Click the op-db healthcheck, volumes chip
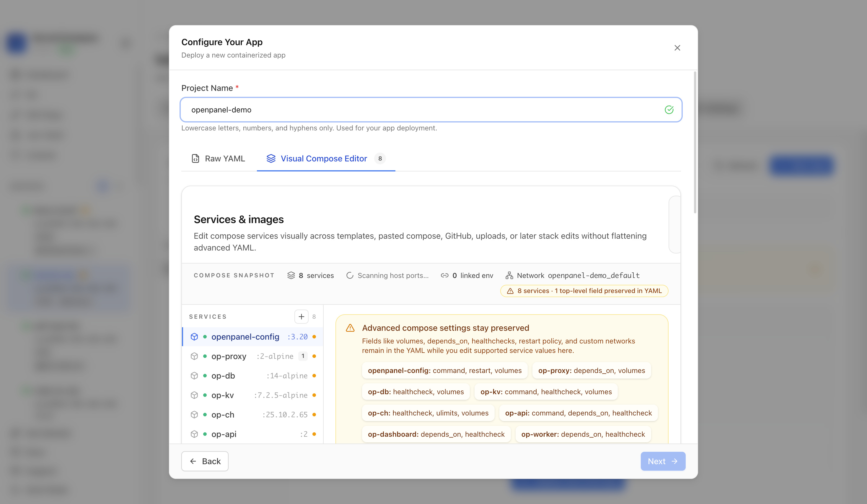This screenshot has width=867, height=504. [x=415, y=392]
